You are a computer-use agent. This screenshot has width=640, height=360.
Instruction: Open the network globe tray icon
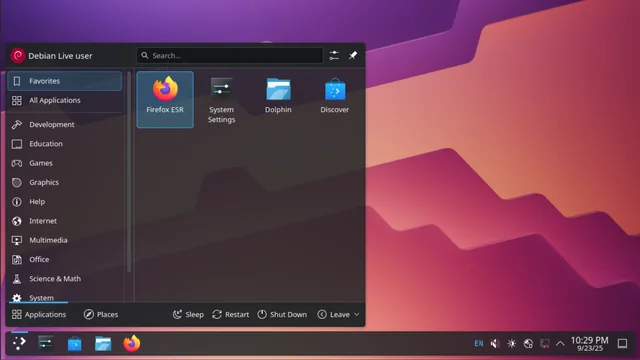point(528,344)
